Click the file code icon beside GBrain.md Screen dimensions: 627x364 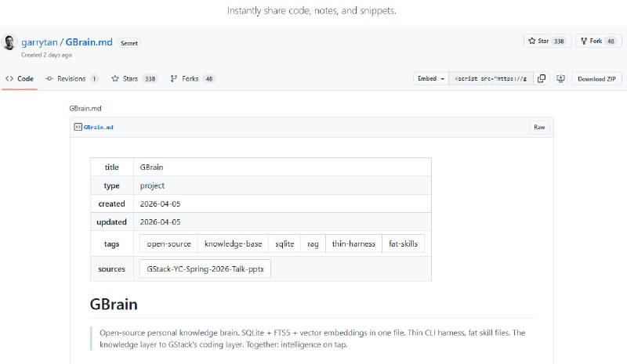(x=78, y=127)
